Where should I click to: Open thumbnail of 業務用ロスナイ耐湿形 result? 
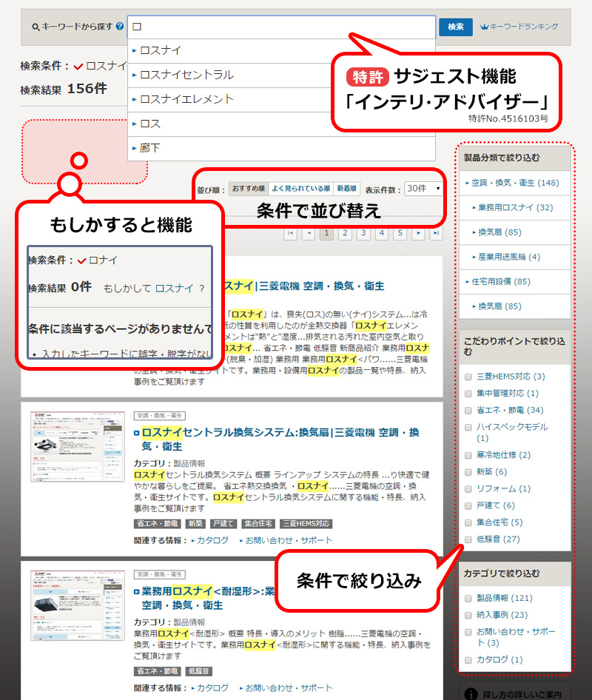(78, 605)
